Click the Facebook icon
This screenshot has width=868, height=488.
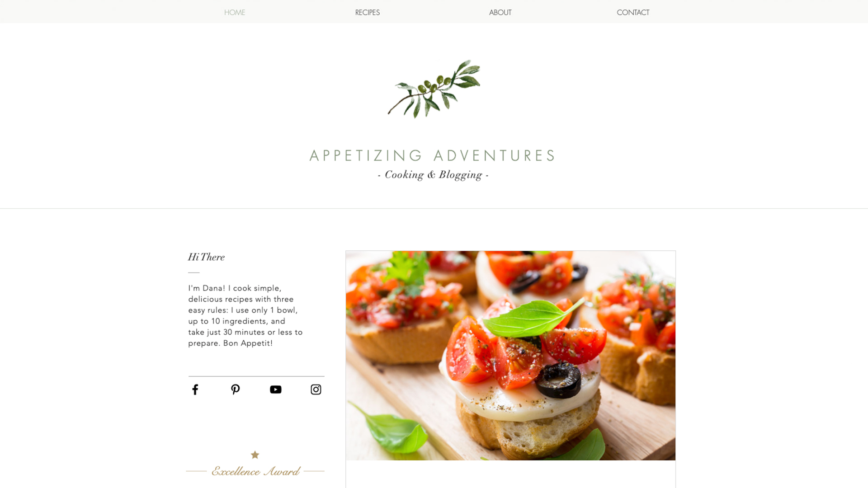click(x=195, y=389)
